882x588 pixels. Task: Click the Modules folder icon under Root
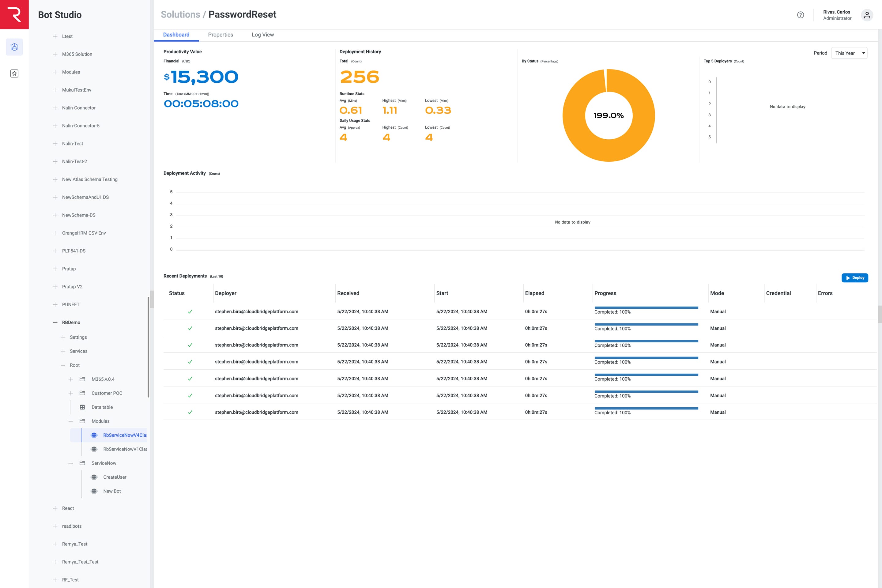(82, 421)
